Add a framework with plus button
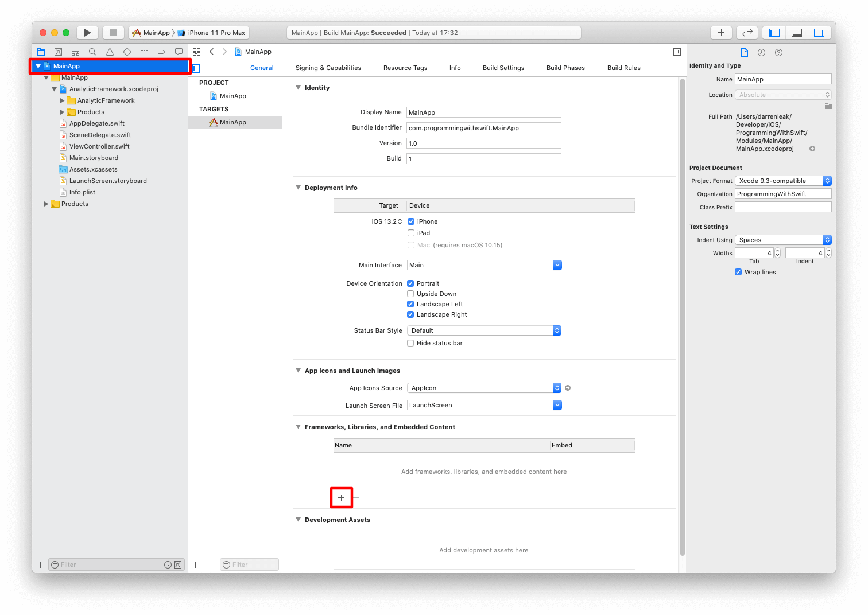This screenshot has height=615, width=868. tap(341, 498)
